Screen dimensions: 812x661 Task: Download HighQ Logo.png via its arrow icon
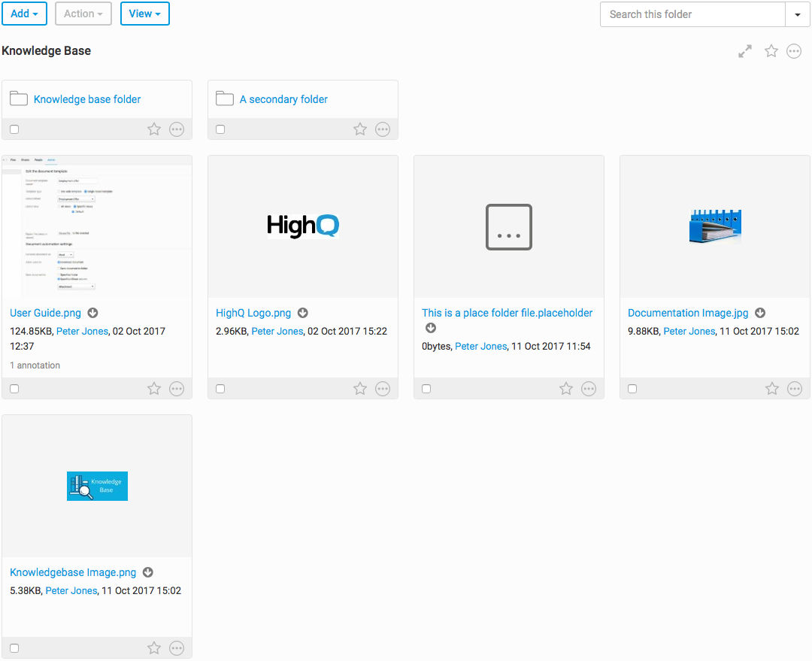(x=303, y=313)
